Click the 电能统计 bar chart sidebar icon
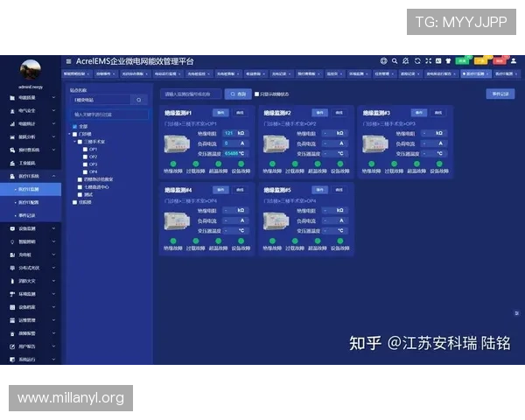Screen dimensions: 525x420 tap(12, 124)
